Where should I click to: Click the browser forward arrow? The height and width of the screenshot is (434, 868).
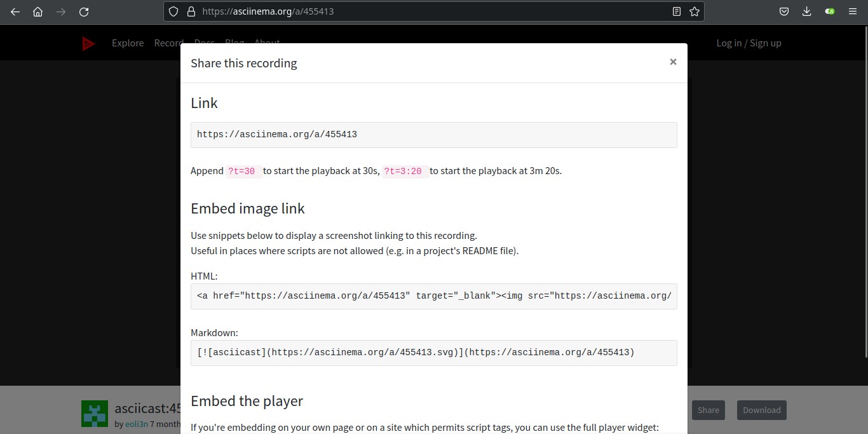click(x=60, y=11)
